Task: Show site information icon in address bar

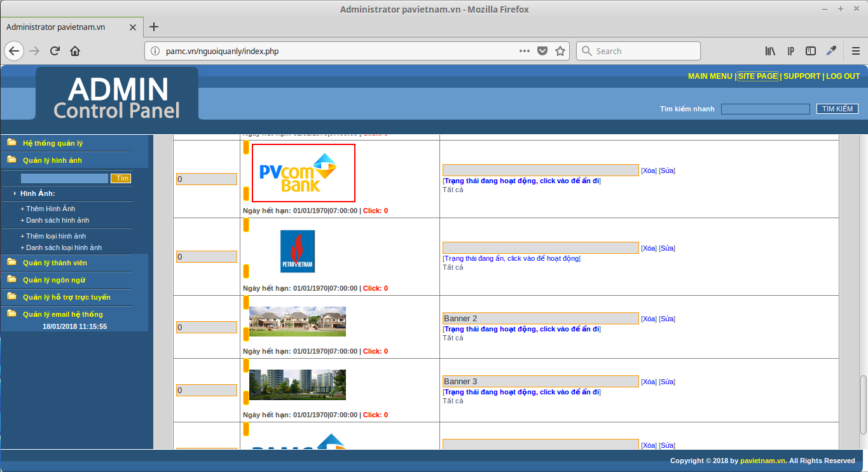Action: (155, 51)
